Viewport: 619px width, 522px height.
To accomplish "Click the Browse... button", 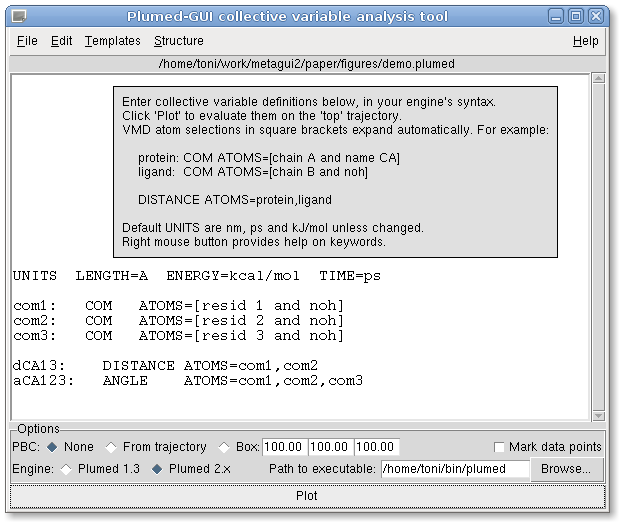I will (x=566, y=469).
